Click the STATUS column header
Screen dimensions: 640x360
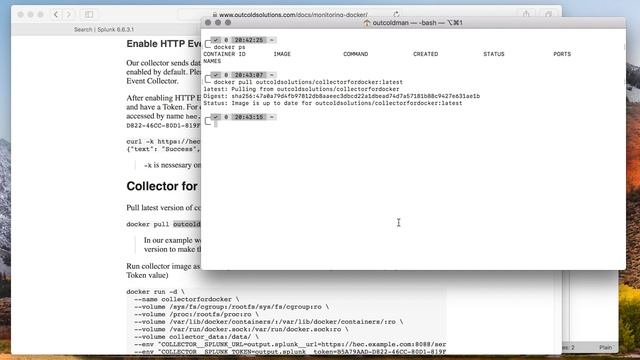point(494,54)
